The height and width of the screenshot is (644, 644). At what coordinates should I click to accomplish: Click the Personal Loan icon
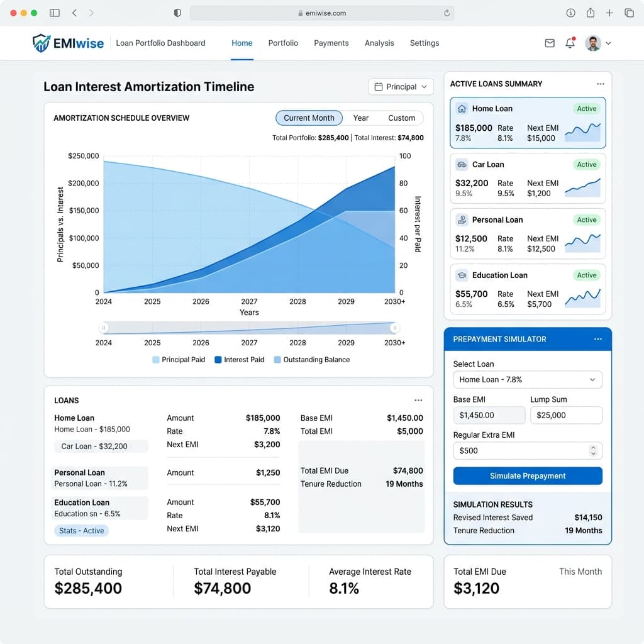pos(462,219)
